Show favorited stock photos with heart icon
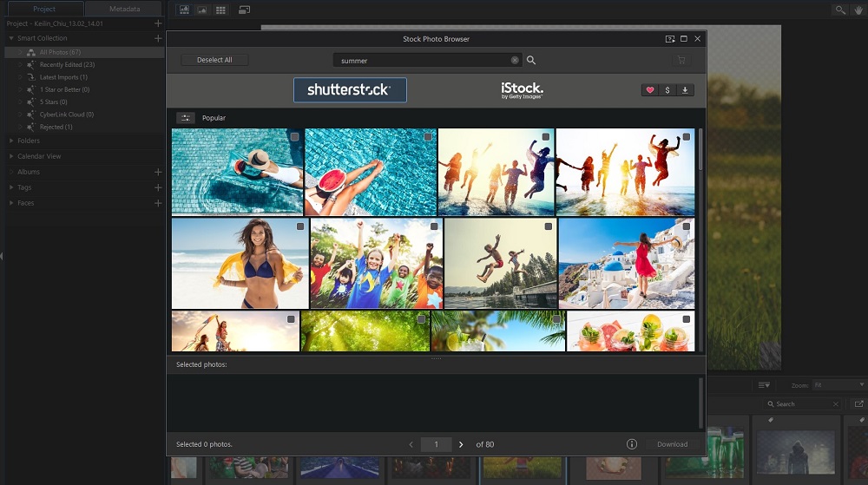 (649, 90)
